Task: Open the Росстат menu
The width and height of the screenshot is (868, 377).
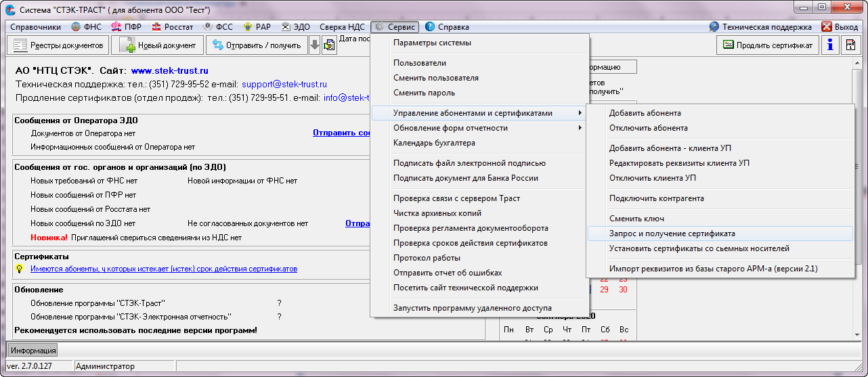Action: 172,27
